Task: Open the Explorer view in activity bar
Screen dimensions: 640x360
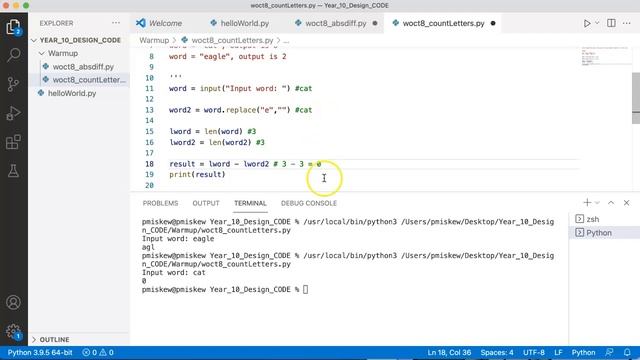Action: tap(13, 27)
